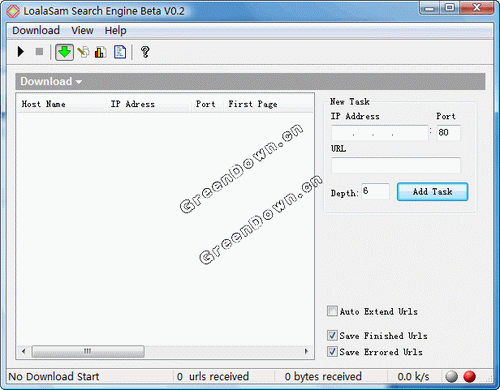Click the First Page column header

(268, 104)
